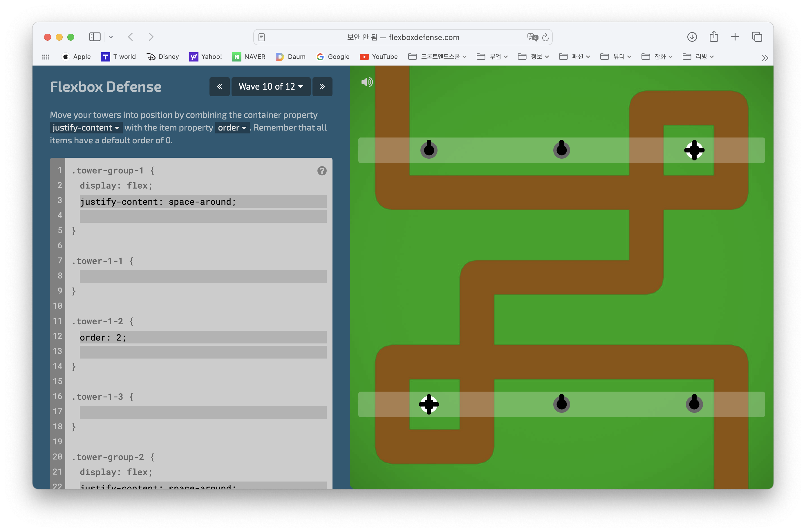Go forward in Safari history
The image size is (806, 532).
pyautogui.click(x=151, y=37)
